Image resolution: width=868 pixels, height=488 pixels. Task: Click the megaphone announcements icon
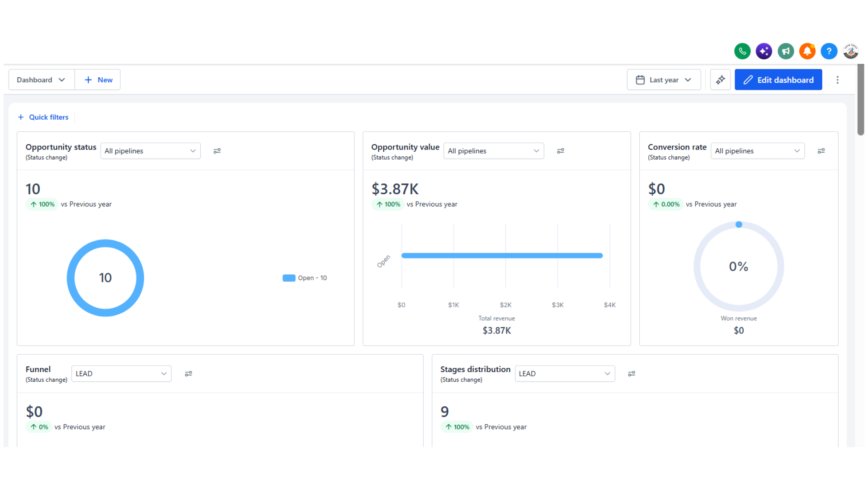[x=786, y=52]
